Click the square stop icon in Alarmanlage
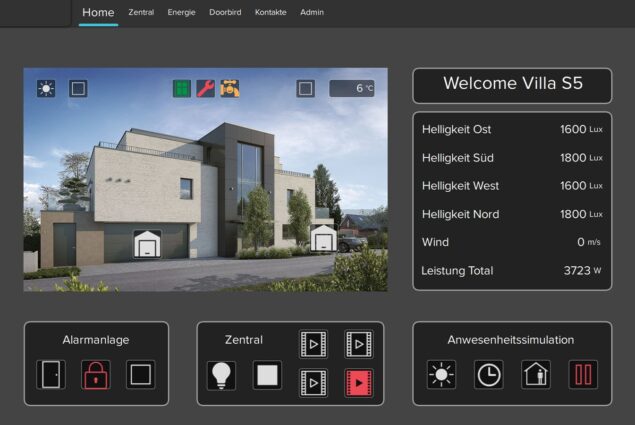Image resolution: width=635 pixels, height=425 pixels. pyautogui.click(x=141, y=375)
